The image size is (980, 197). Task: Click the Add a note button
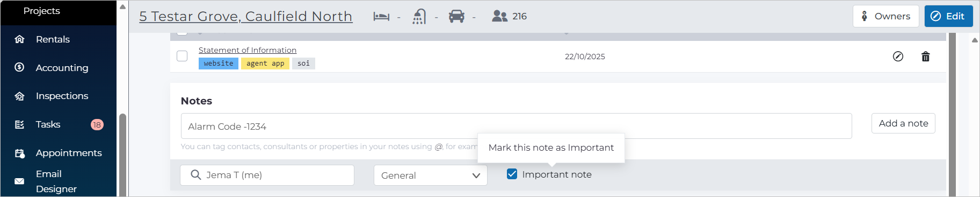point(903,123)
